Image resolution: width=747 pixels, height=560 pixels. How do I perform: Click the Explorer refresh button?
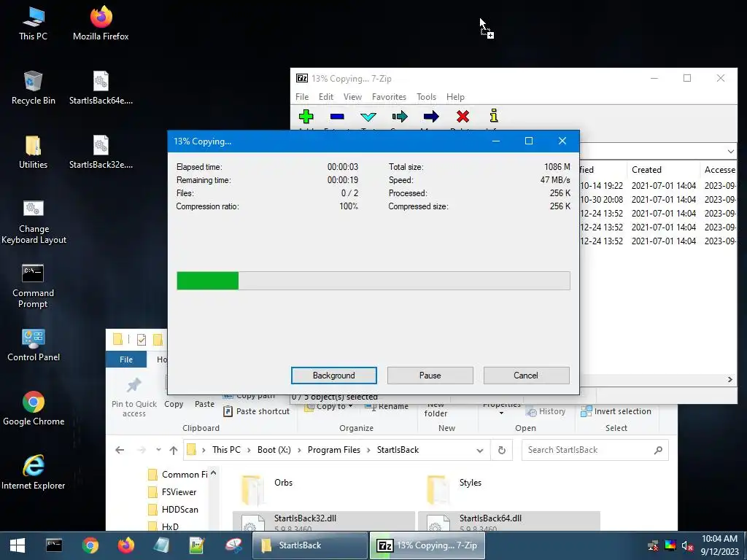pos(502,450)
